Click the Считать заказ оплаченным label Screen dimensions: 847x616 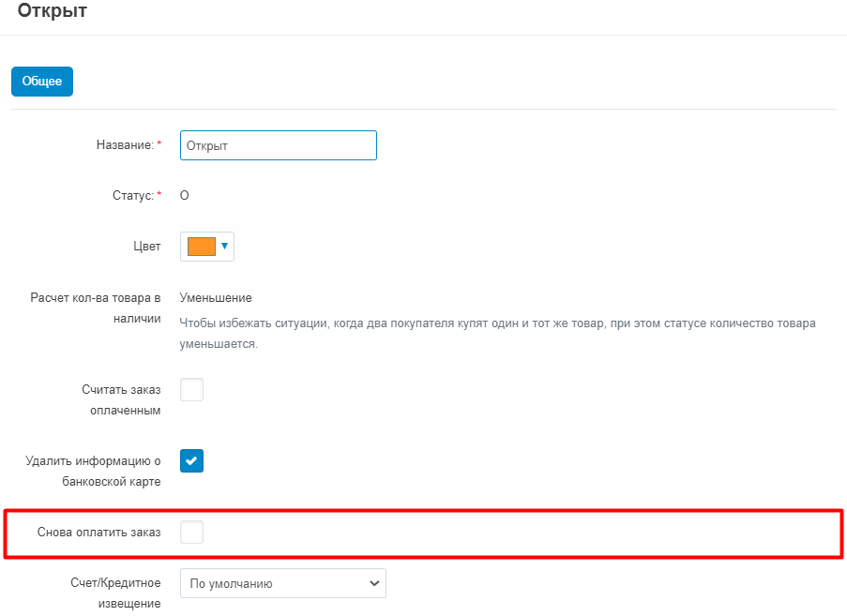(121, 400)
